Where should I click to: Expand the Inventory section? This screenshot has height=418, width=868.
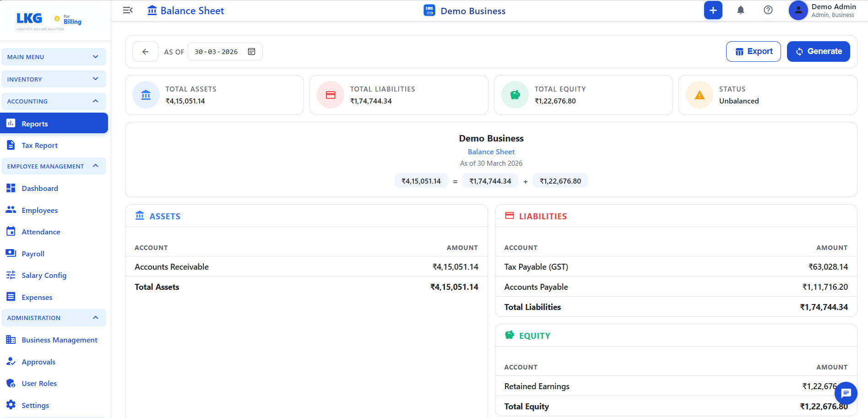tap(54, 79)
